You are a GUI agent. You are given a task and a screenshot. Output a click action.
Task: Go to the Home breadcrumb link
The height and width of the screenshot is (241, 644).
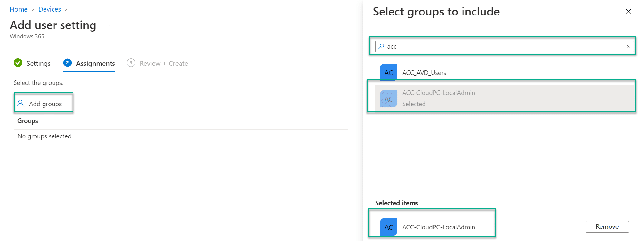coord(18,9)
